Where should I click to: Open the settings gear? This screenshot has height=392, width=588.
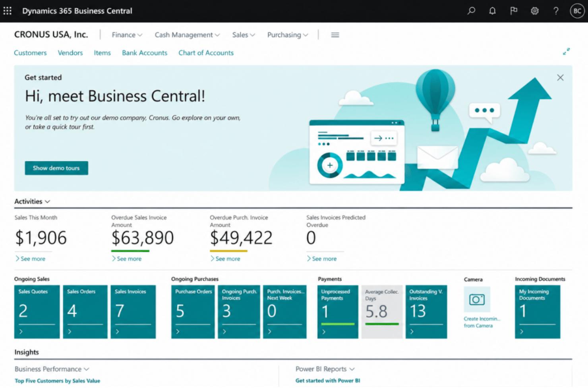[x=535, y=11]
